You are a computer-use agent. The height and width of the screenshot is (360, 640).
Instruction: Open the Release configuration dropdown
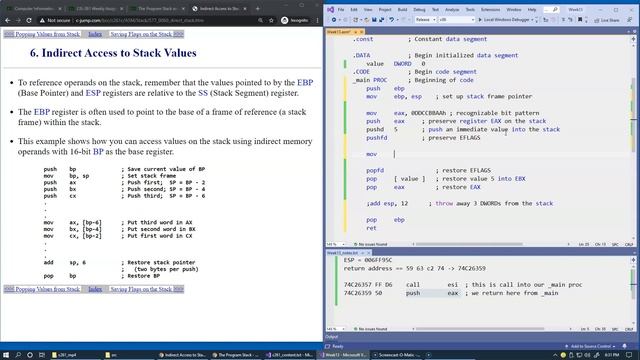tap(425, 20)
